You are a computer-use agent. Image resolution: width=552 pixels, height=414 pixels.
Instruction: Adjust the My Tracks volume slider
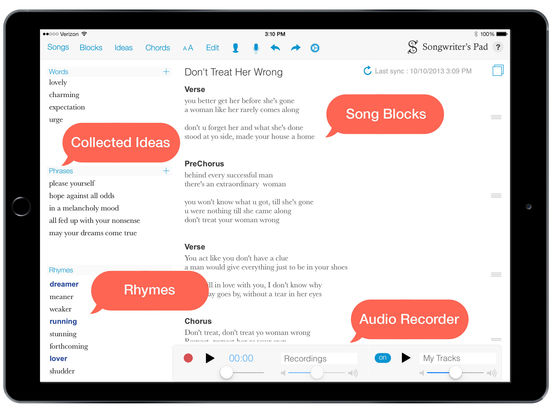pos(456,372)
